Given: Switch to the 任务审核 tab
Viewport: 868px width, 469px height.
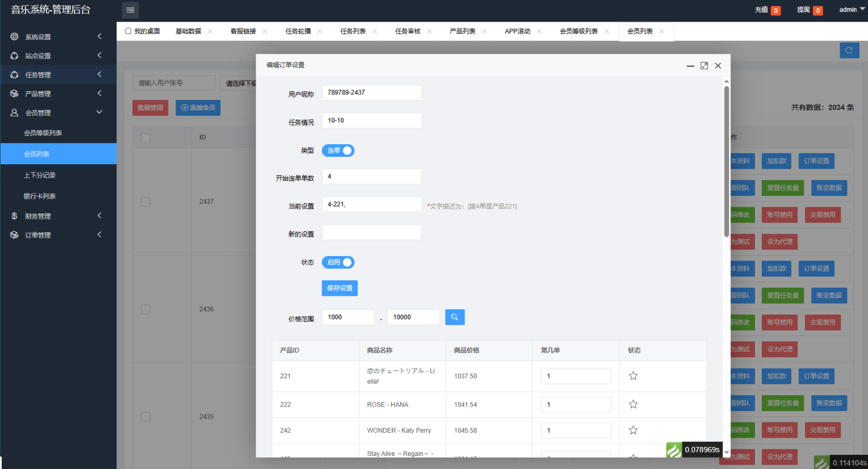Looking at the screenshot, I should (x=408, y=31).
